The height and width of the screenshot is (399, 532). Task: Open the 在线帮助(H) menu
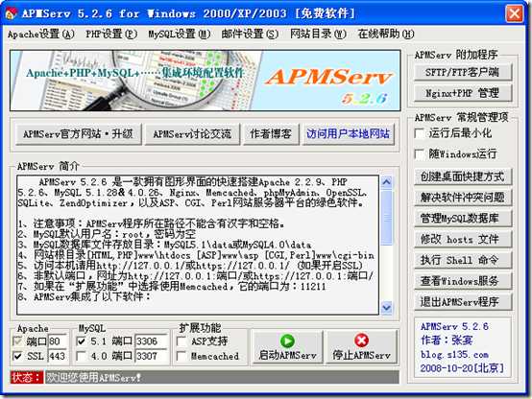click(386, 34)
